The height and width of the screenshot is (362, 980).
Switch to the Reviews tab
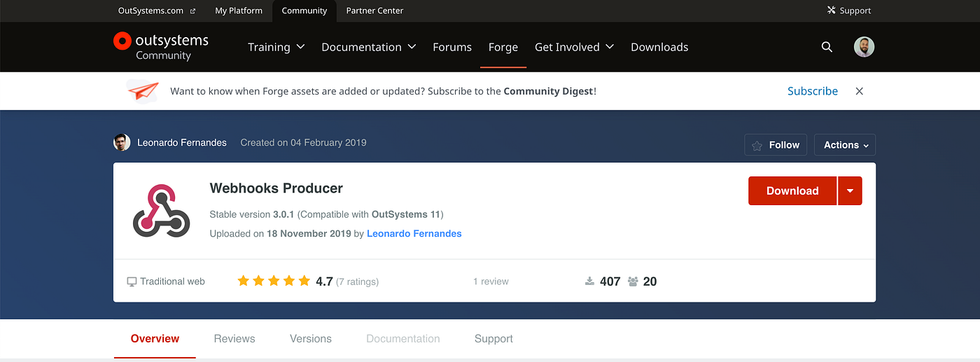234,338
